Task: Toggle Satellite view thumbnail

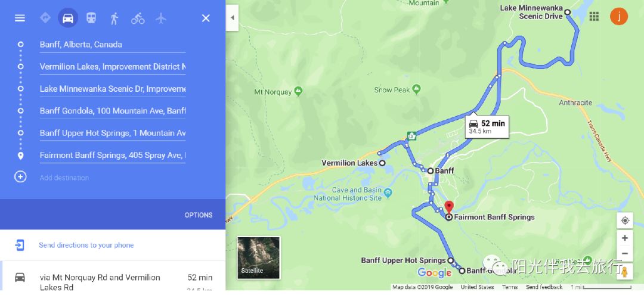Action: coord(258,257)
